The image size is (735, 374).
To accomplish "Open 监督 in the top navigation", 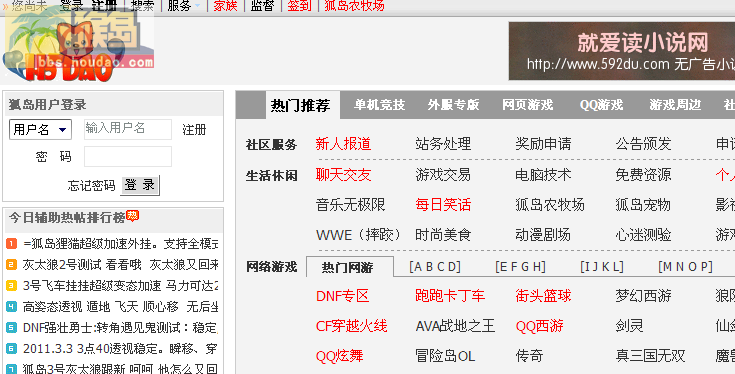I will point(262,6).
